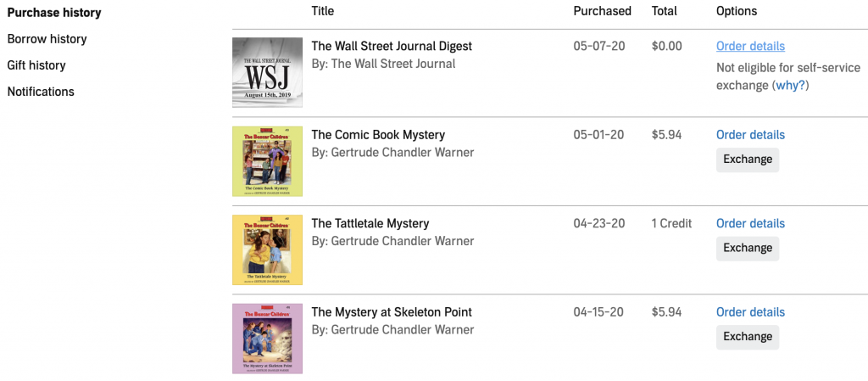This screenshot has height=381, width=868.
Task: Open The Mystery at Skeleton Point title
Action: (392, 311)
